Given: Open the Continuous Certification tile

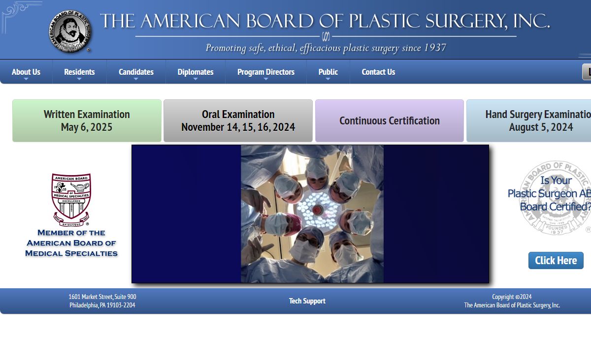Looking at the screenshot, I should pyautogui.click(x=390, y=121).
